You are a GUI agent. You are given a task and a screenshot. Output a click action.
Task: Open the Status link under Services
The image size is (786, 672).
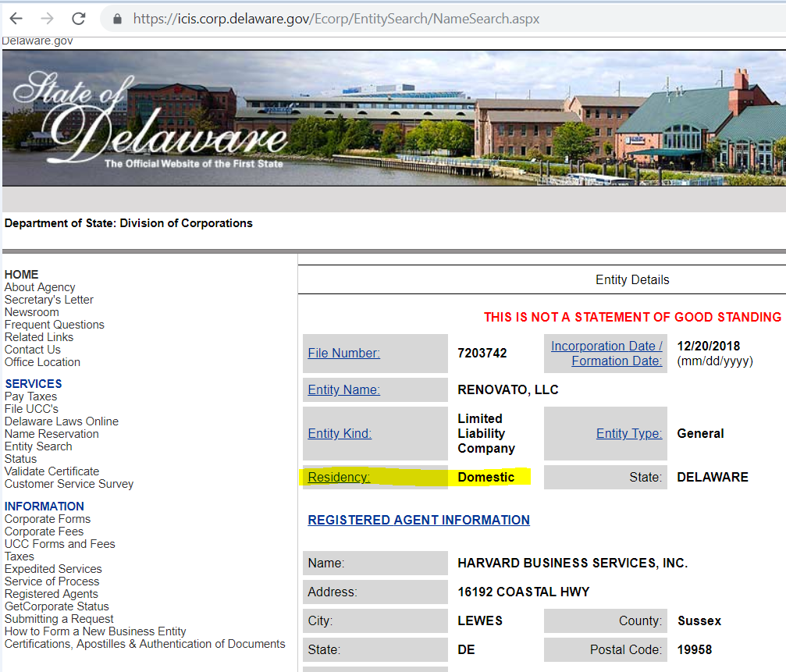click(20, 459)
